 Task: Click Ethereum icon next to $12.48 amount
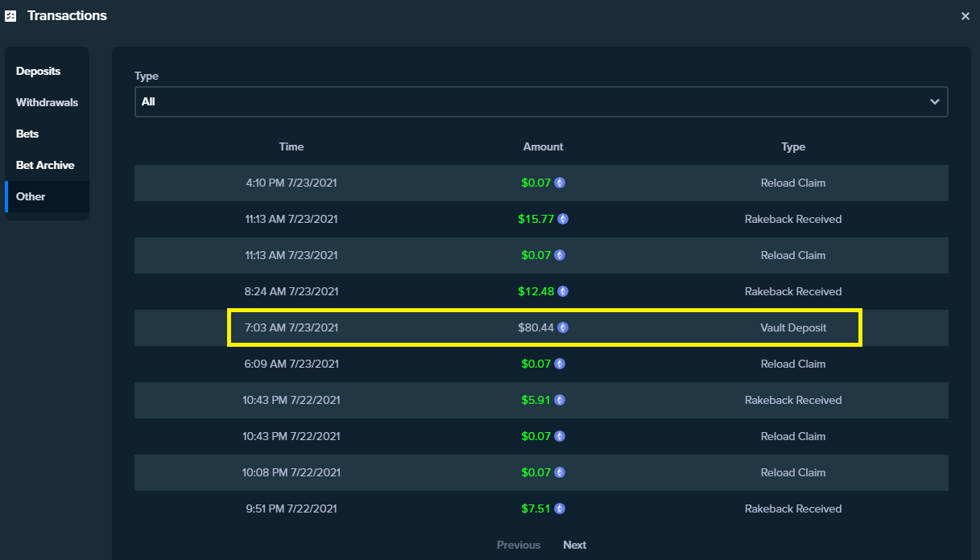563,291
